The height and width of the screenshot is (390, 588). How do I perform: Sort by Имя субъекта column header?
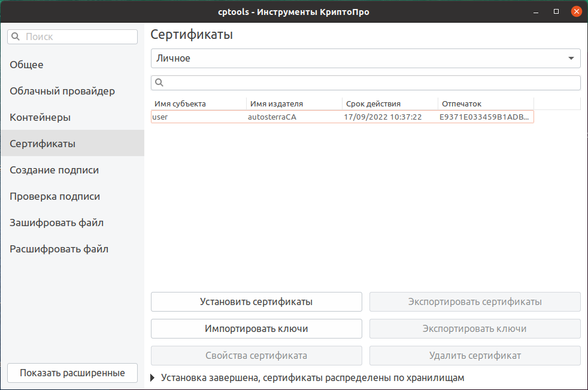pos(198,103)
